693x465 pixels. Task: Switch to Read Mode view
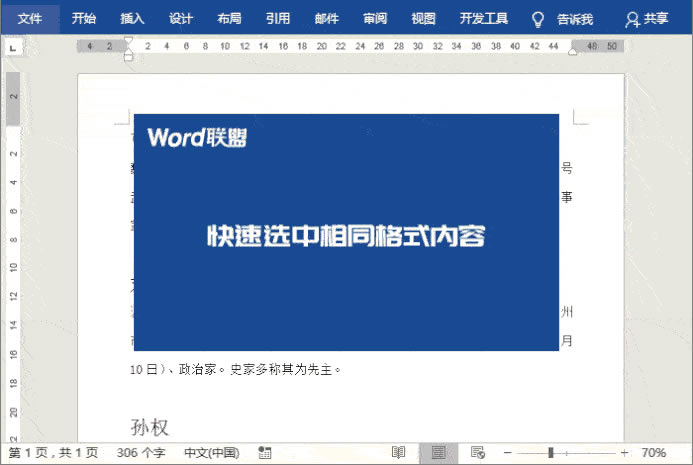pyautogui.click(x=398, y=453)
